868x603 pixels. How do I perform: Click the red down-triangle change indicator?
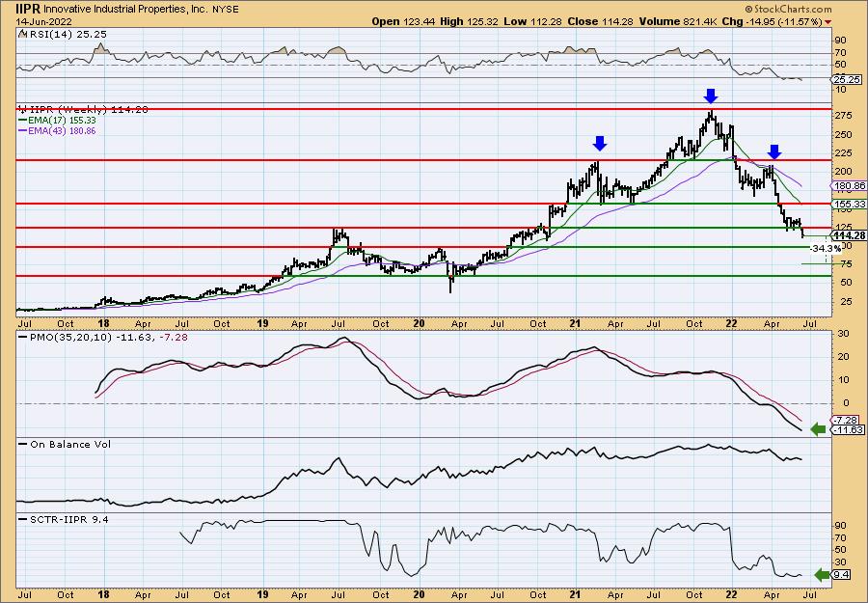(828, 22)
